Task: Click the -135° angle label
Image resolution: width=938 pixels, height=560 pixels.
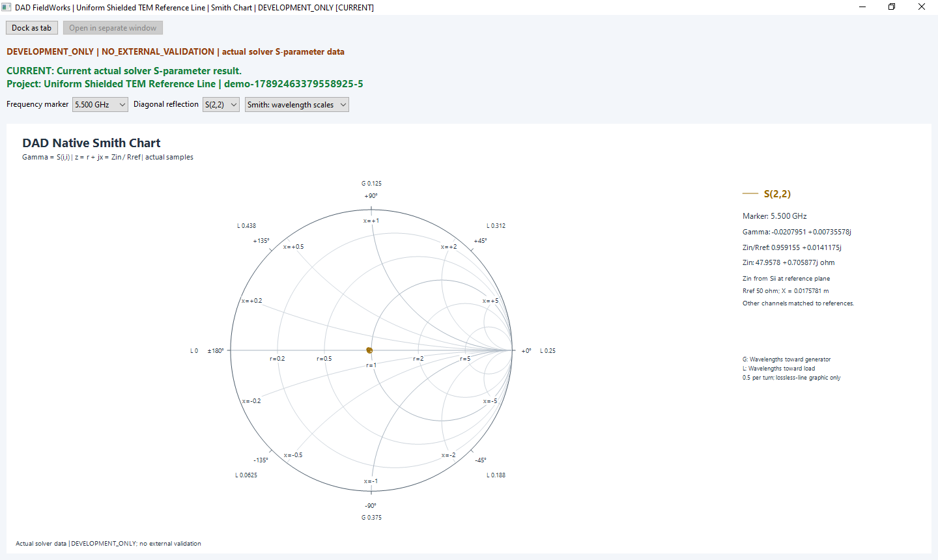Action: click(261, 460)
